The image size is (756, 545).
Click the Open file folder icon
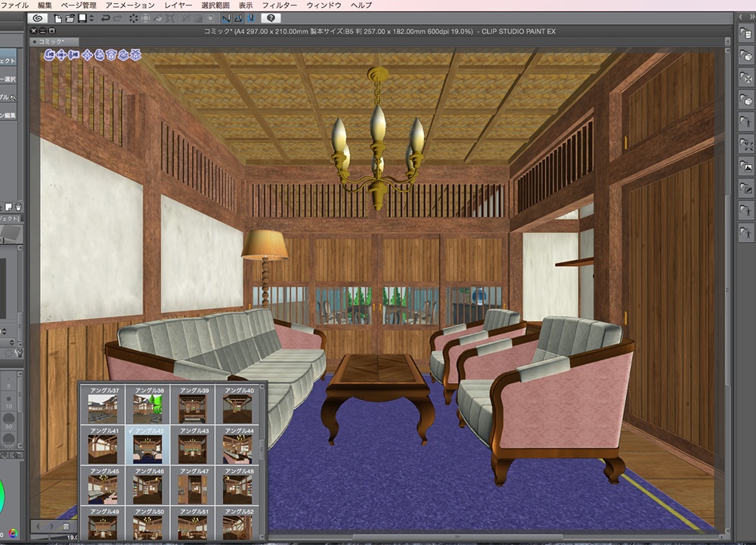(70, 18)
